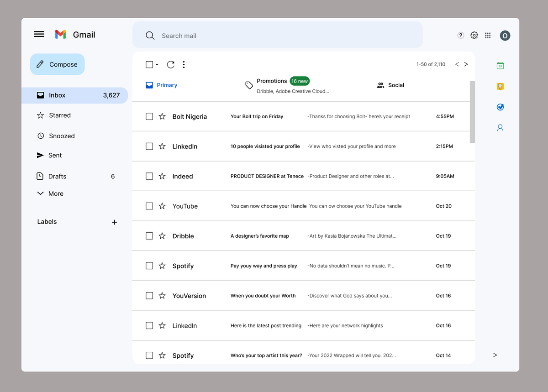Open "You can now choose your Handle" email
This screenshot has height=392, width=548.
click(x=269, y=206)
